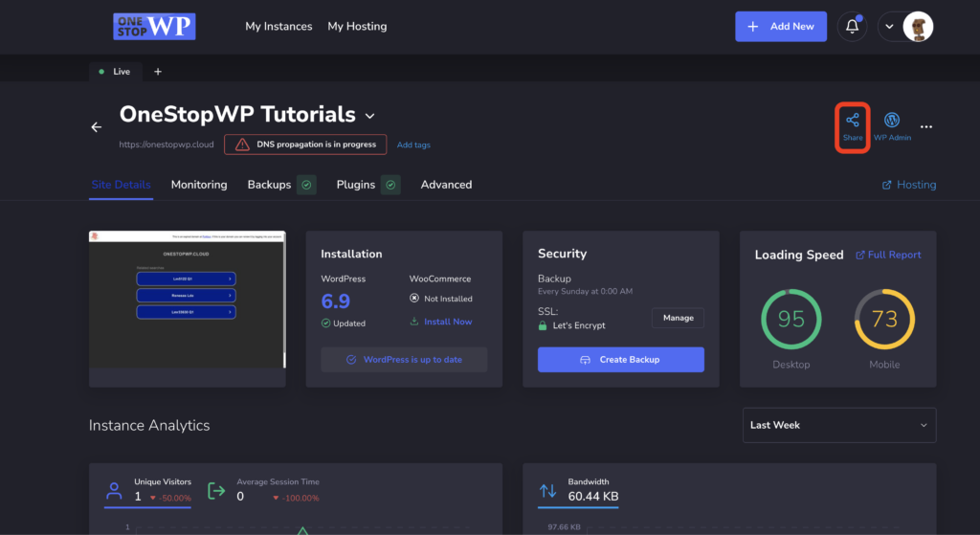Image resolution: width=980 pixels, height=535 pixels.
Task: Open the onestopwp.cloud site URL
Action: (x=167, y=145)
